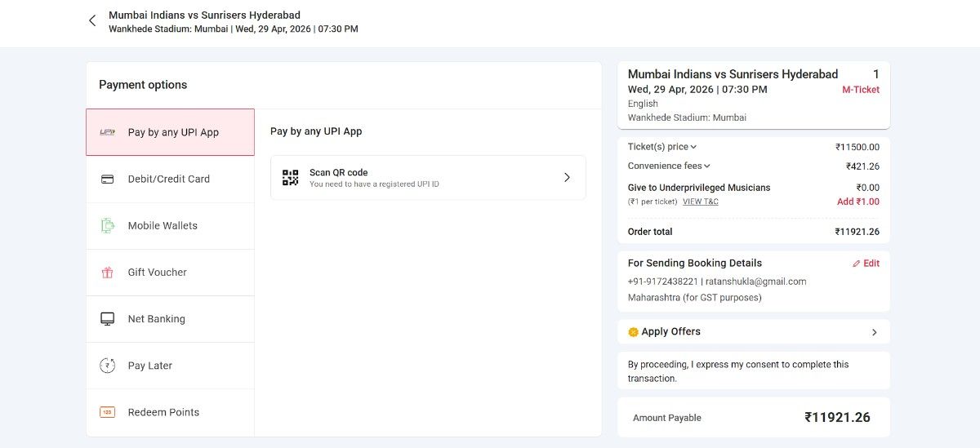
Task: Click the Debit/Credit Card icon
Action: coord(107,179)
